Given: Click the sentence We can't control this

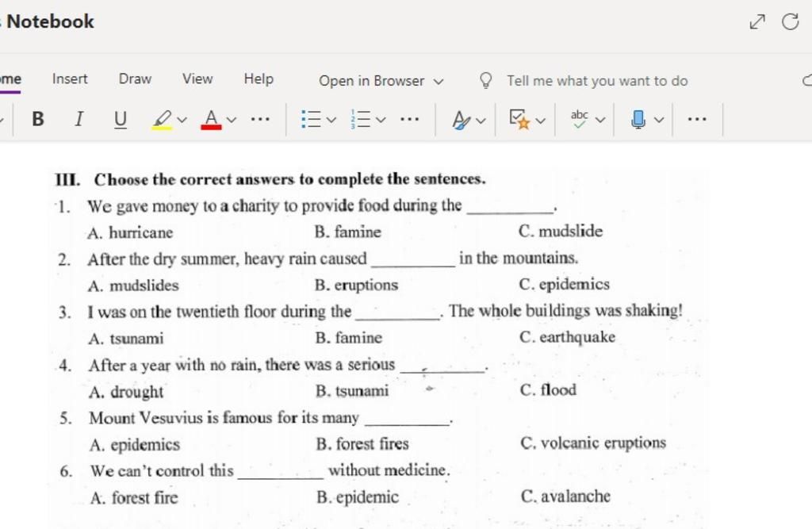Looking at the screenshot, I should click(x=270, y=470).
